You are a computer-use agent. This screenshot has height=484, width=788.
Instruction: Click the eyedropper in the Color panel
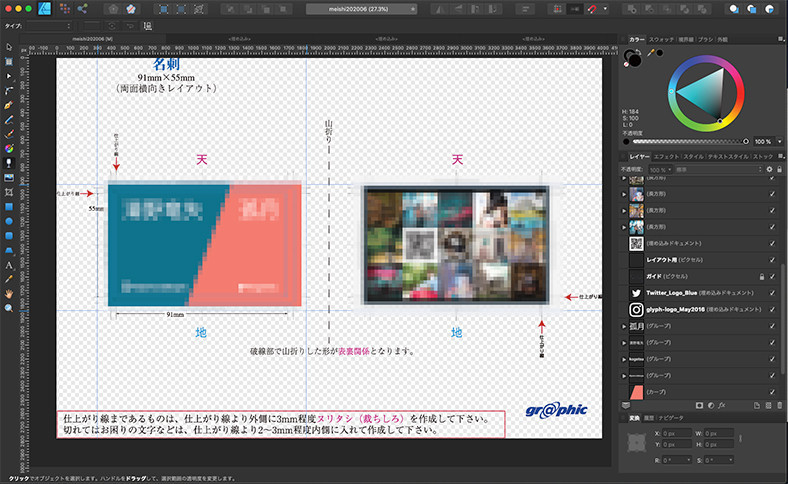tap(651, 52)
